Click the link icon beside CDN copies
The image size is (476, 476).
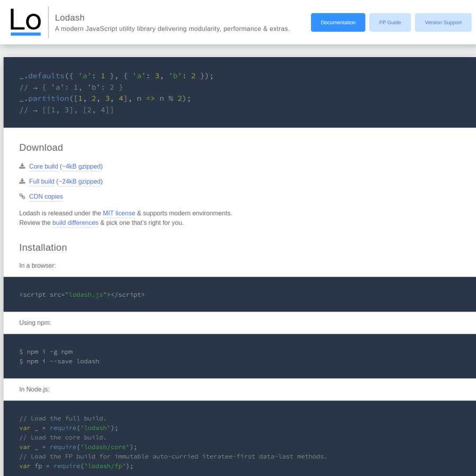pyautogui.click(x=22, y=196)
